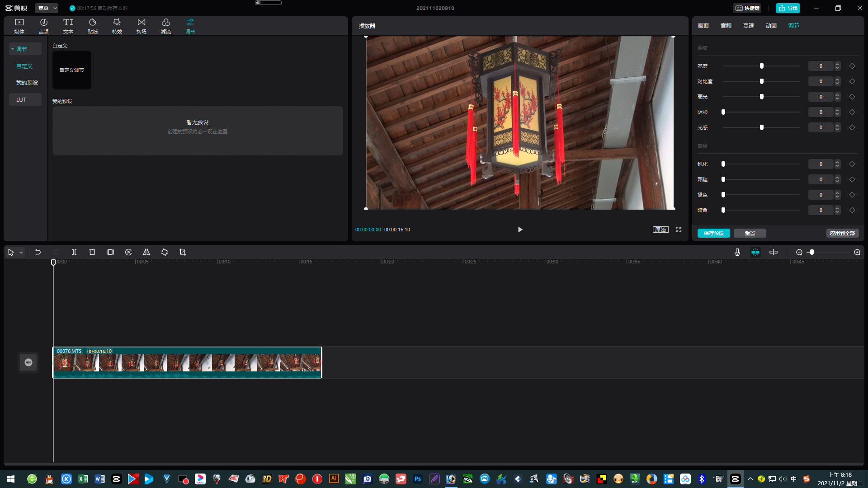Click the 重置 reset button
The height and width of the screenshot is (488, 868).
point(750,233)
